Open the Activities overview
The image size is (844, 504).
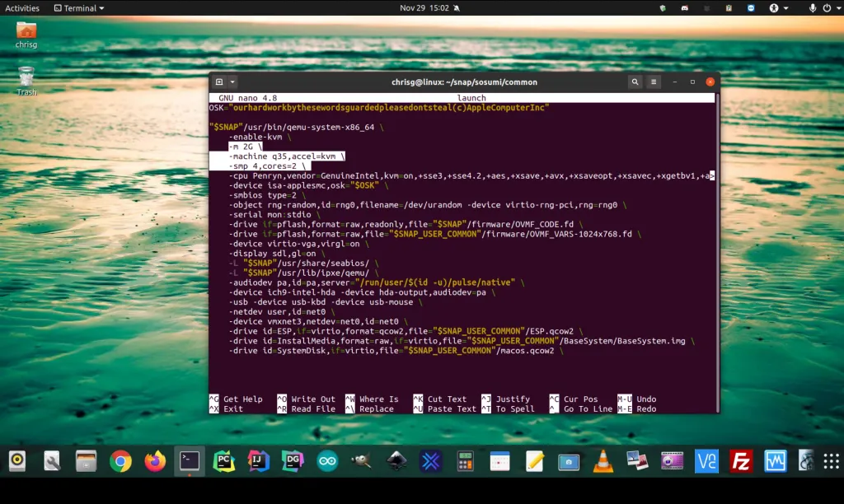(x=22, y=8)
